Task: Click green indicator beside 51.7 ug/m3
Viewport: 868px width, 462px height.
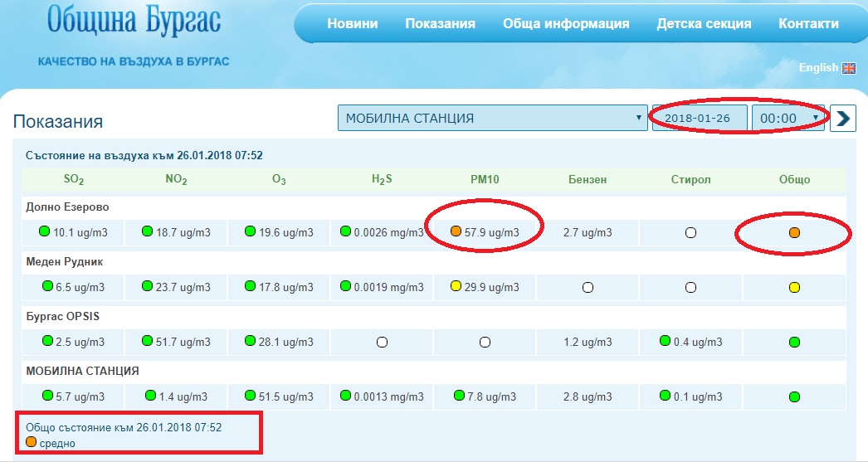Action: click(147, 341)
